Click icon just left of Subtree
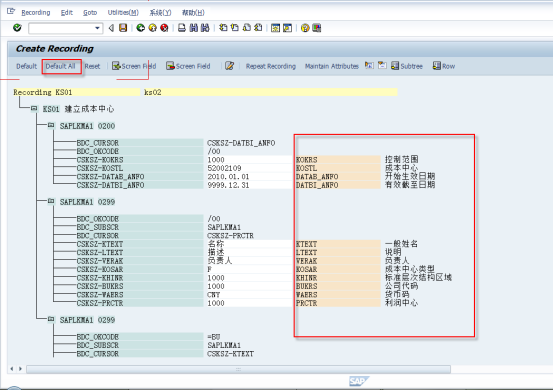The width and height of the screenshot is (553, 390). pos(395,66)
